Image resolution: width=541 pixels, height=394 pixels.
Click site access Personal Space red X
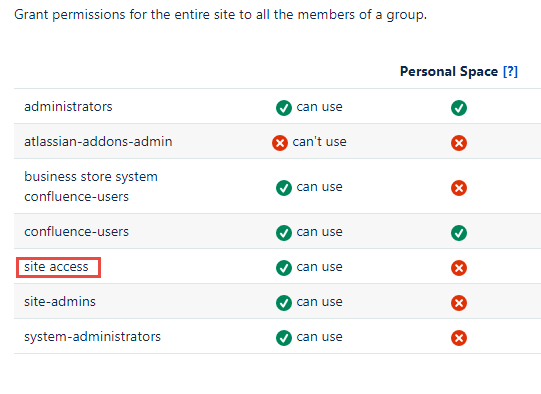(459, 268)
